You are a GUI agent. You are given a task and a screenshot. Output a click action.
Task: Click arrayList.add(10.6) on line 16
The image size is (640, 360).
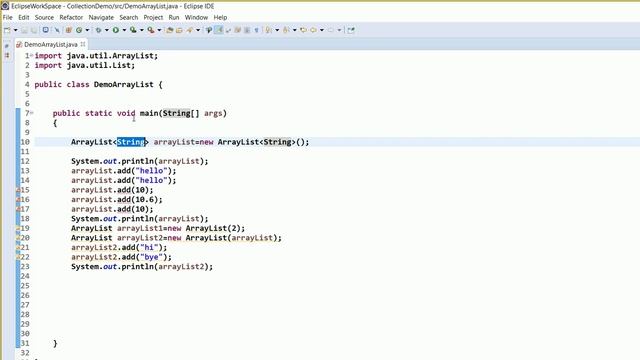(x=117, y=200)
